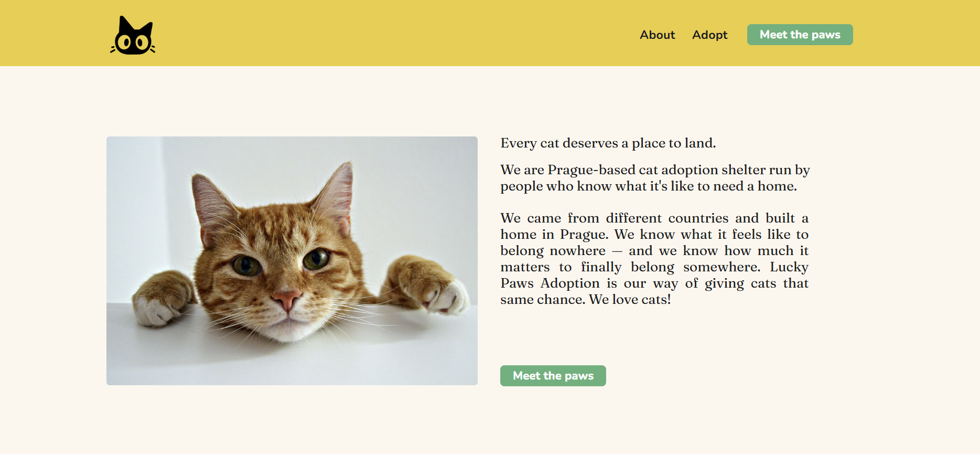Click the header Meet the paws button

pos(800,35)
